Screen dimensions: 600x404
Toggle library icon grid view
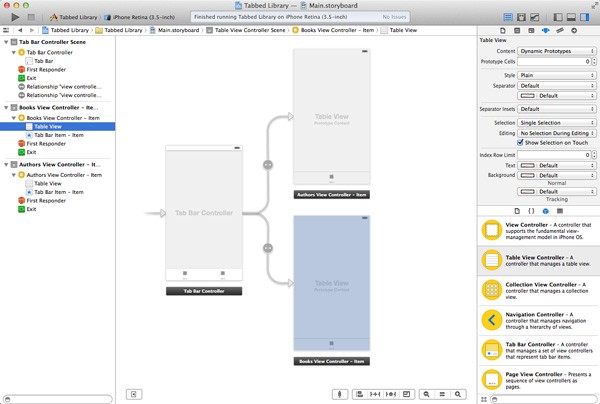[x=484, y=399]
